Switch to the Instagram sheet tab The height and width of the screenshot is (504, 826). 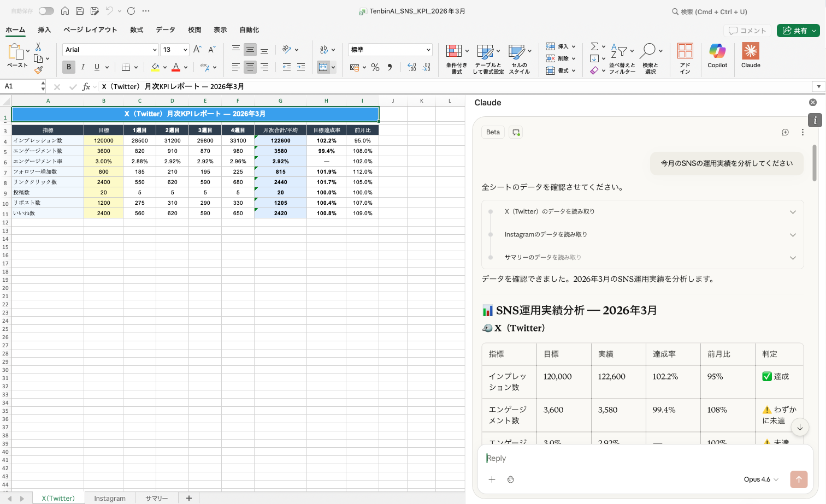point(110,498)
